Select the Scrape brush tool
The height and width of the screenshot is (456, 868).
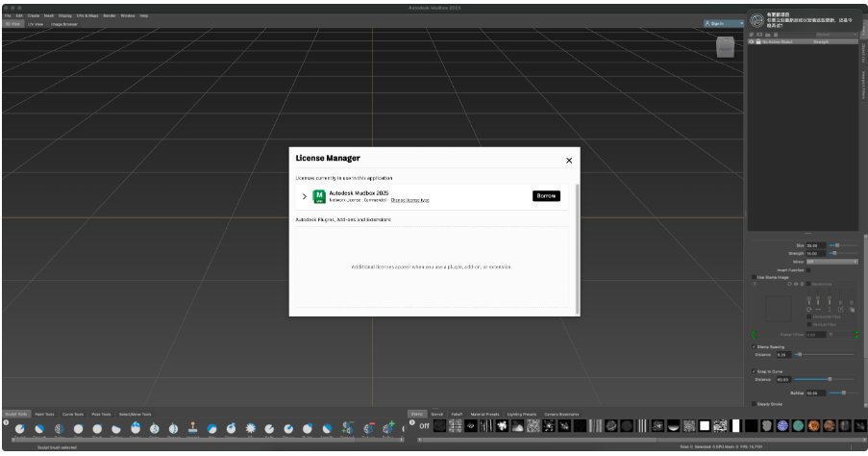pos(232,428)
